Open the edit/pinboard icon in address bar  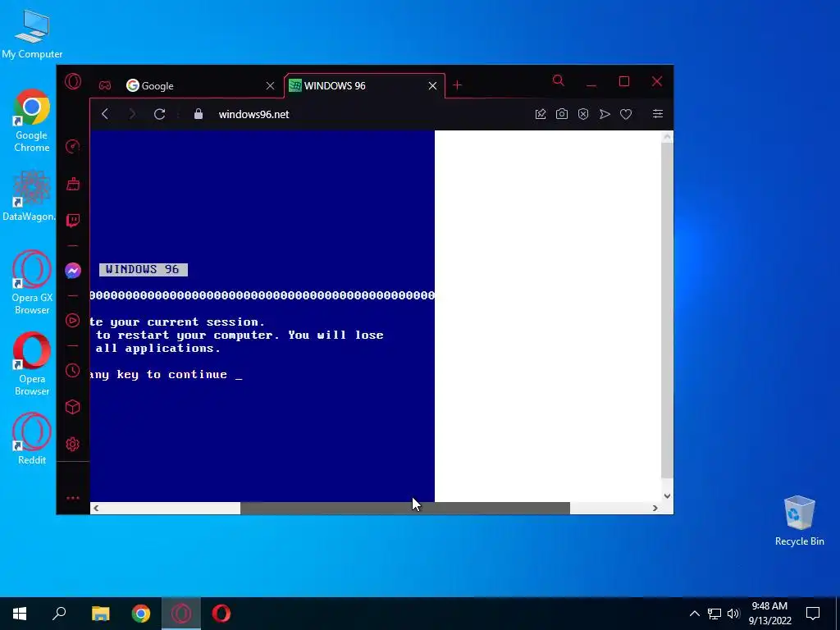(541, 114)
